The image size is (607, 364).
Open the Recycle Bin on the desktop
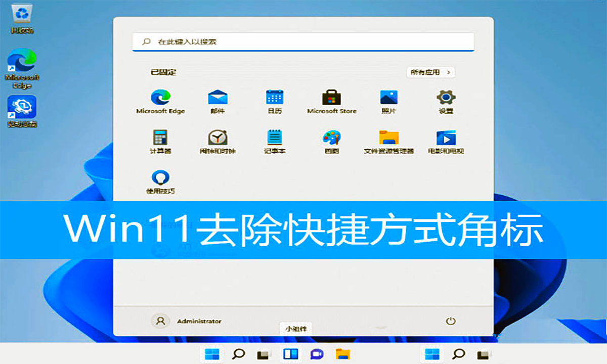coord(22,14)
